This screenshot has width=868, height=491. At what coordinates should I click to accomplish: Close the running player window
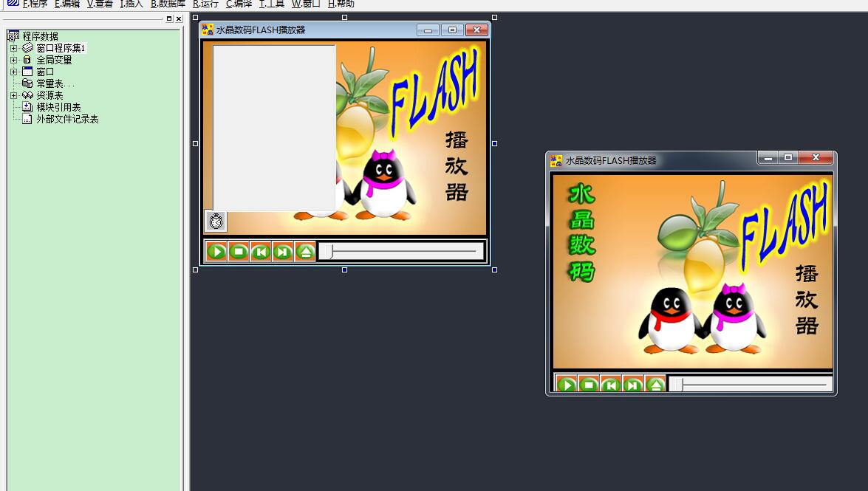click(816, 158)
